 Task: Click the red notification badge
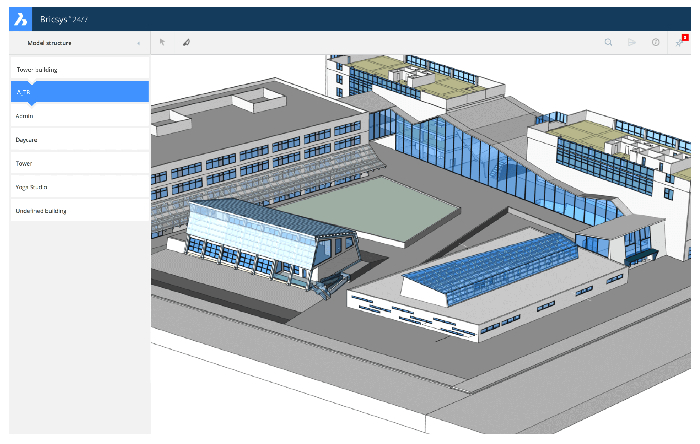point(685,37)
